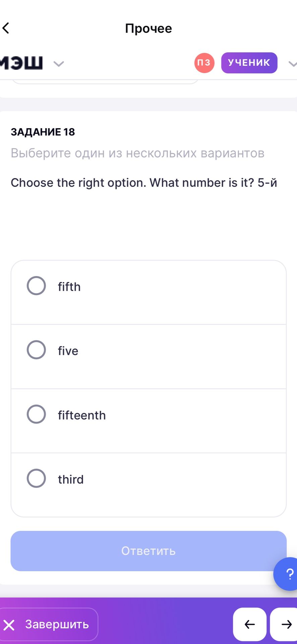
Task: Click the X icon beside Завершить
Action: [x=9, y=625]
